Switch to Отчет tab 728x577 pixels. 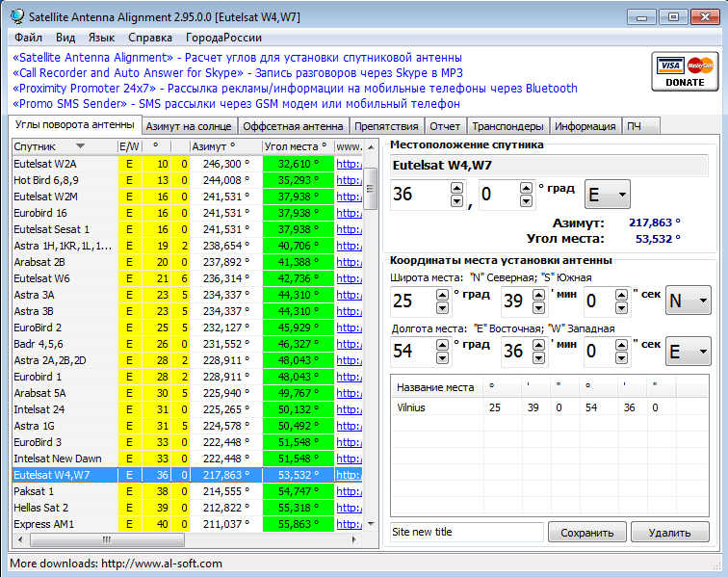tap(445, 126)
